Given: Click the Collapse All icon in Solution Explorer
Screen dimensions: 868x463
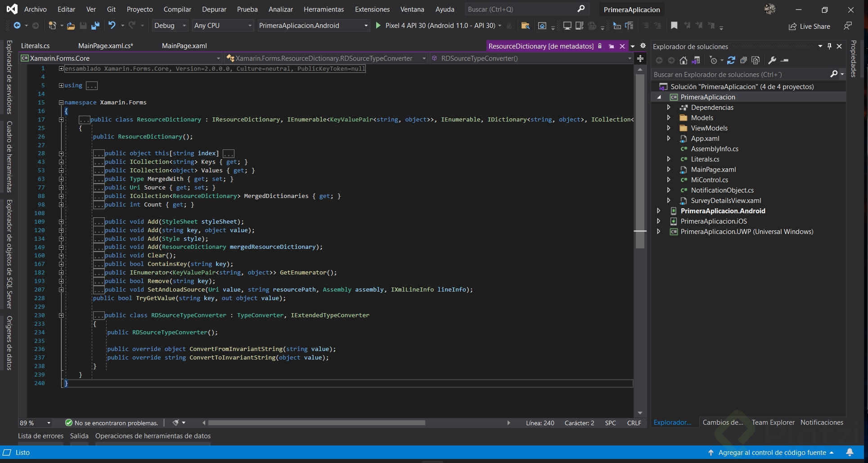Looking at the screenshot, I should click(743, 60).
